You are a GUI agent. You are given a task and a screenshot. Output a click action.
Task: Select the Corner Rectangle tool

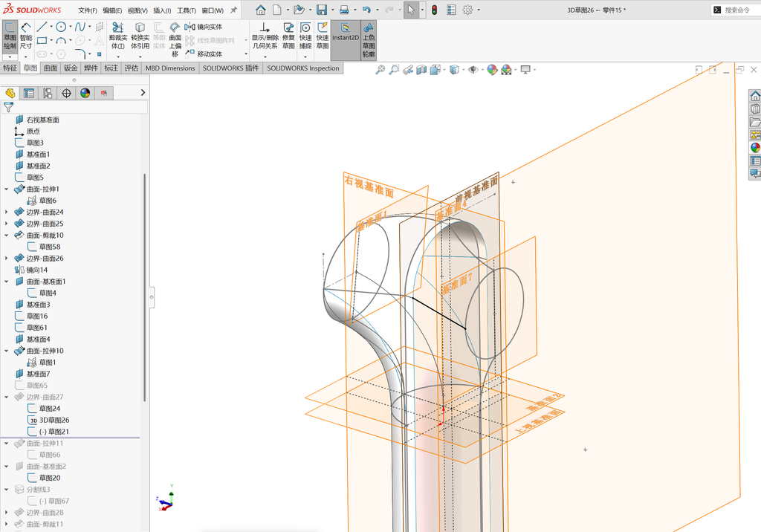(x=42, y=41)
